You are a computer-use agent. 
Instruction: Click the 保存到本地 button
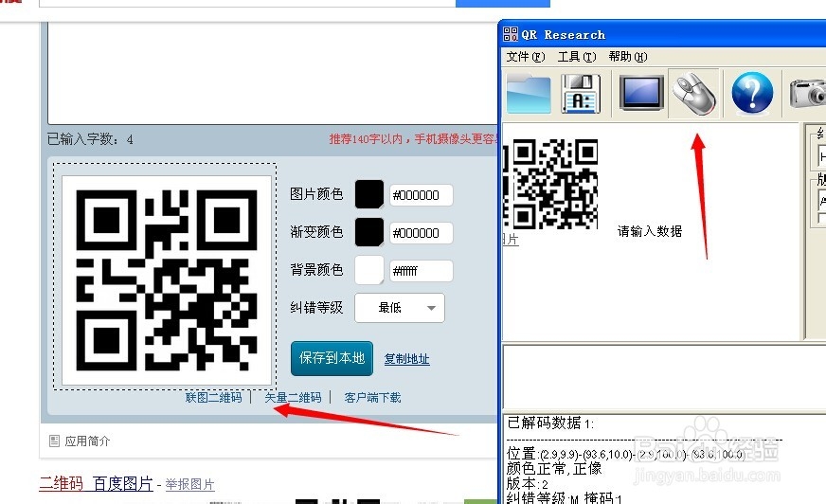point(332,358)
